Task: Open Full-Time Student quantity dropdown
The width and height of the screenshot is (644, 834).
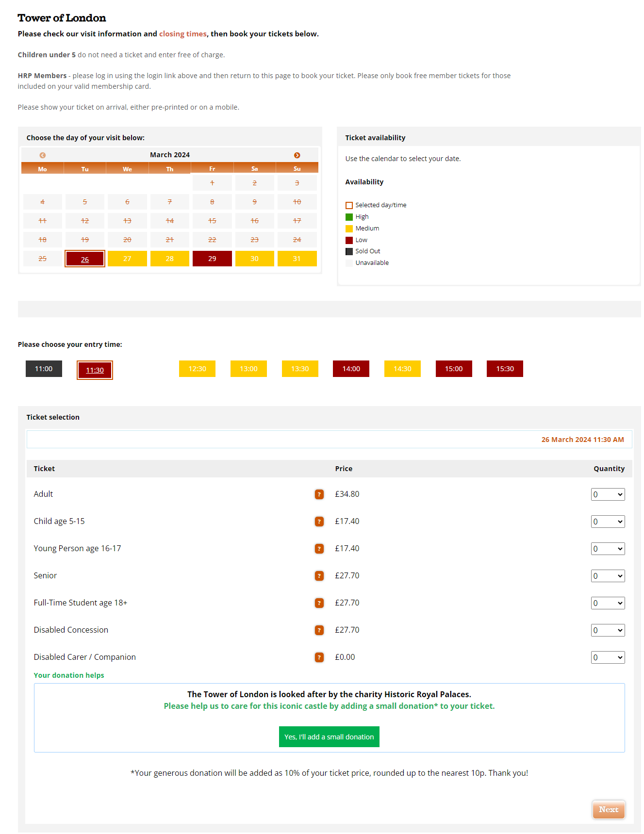Action: [608, 603]
